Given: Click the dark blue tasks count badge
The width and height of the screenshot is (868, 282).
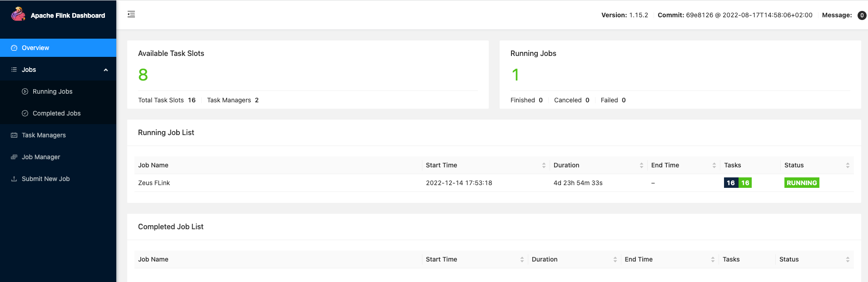Looking at the screenshot, I should tap(730, 183).
